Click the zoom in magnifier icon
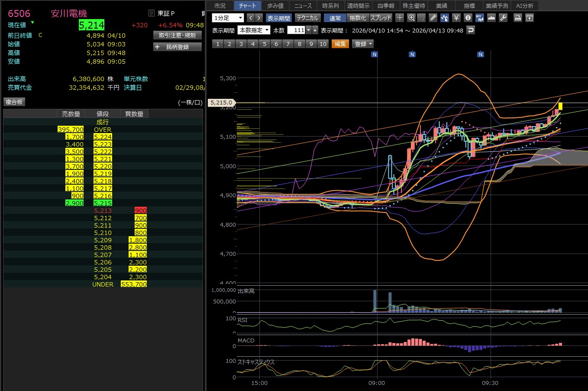 (411, 18)
